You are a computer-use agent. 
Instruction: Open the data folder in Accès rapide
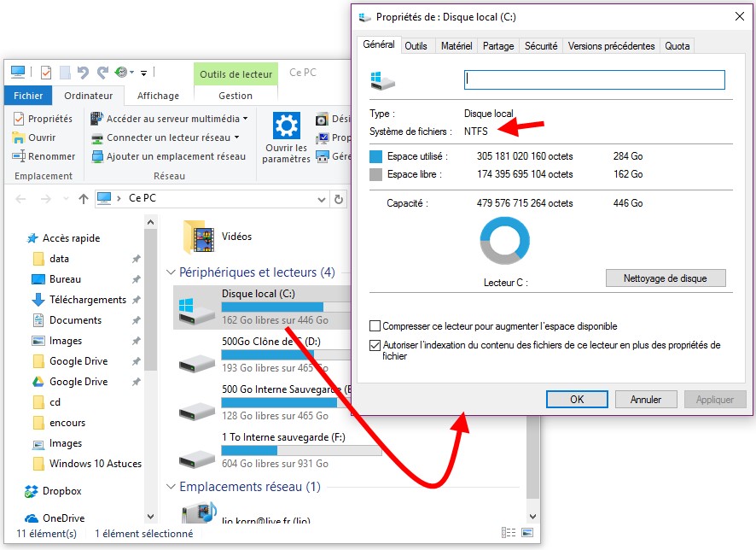(x=59, y=259)
